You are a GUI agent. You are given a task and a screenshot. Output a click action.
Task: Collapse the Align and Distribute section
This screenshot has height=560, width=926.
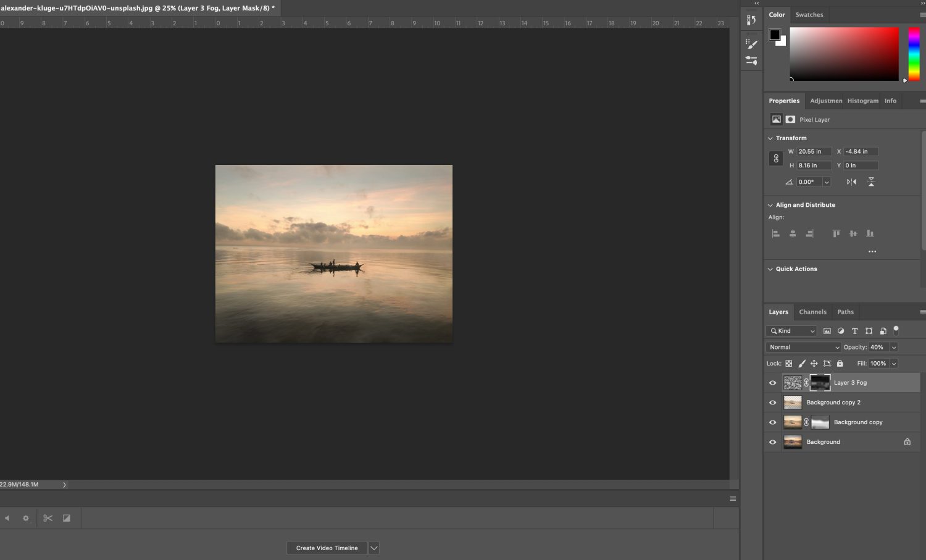770,205
